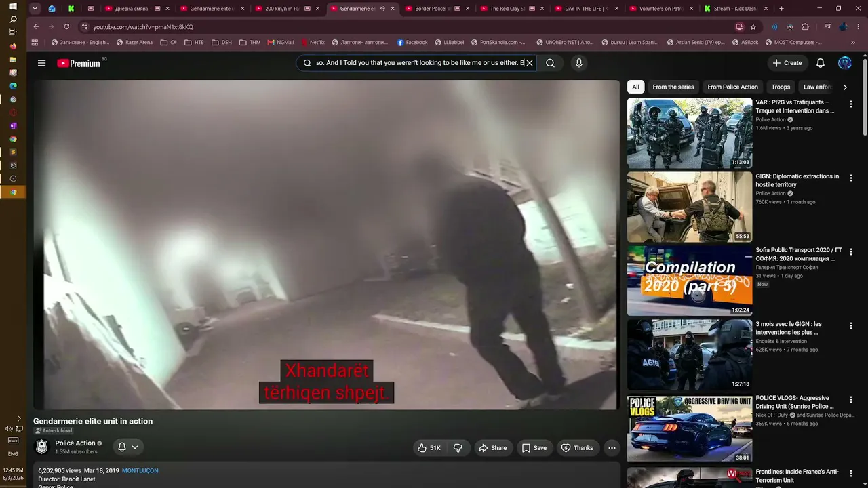Open subscription notification bell dropdown
Image resolution: width=868 pixels, height=488 pixels.
[128, 447]
